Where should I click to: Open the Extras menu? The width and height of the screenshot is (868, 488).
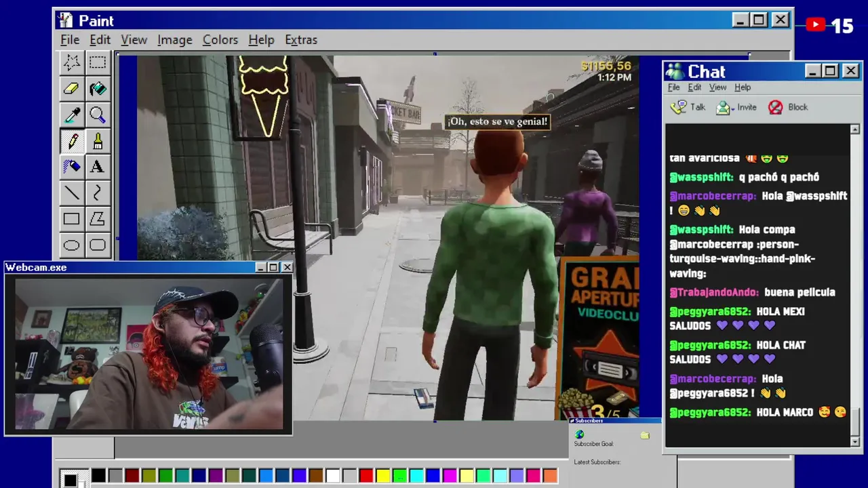pyautogui.click(x=301, y=40)
